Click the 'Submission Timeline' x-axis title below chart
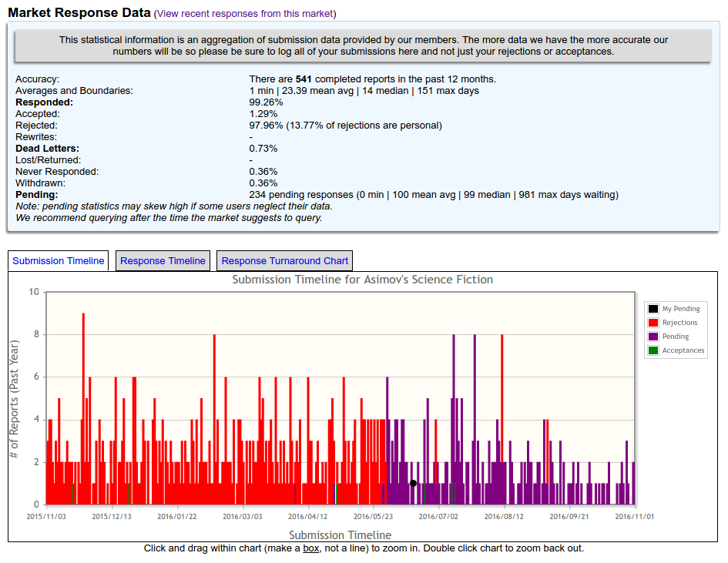This screenshot has height=563, width=728. tap(341, 535)
